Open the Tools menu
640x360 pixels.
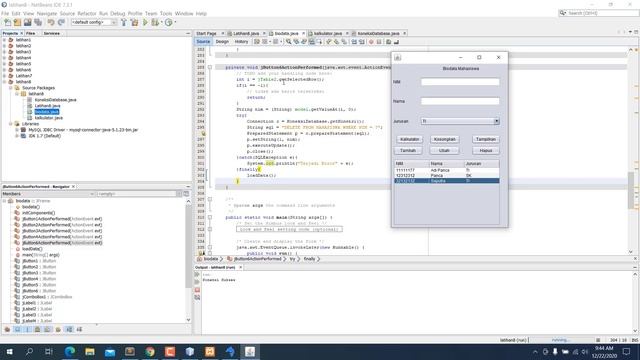click(x=166, y=13)
